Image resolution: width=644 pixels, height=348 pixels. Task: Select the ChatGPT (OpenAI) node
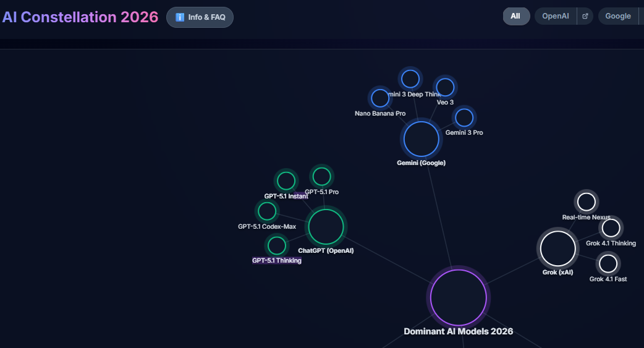(326, 227)
